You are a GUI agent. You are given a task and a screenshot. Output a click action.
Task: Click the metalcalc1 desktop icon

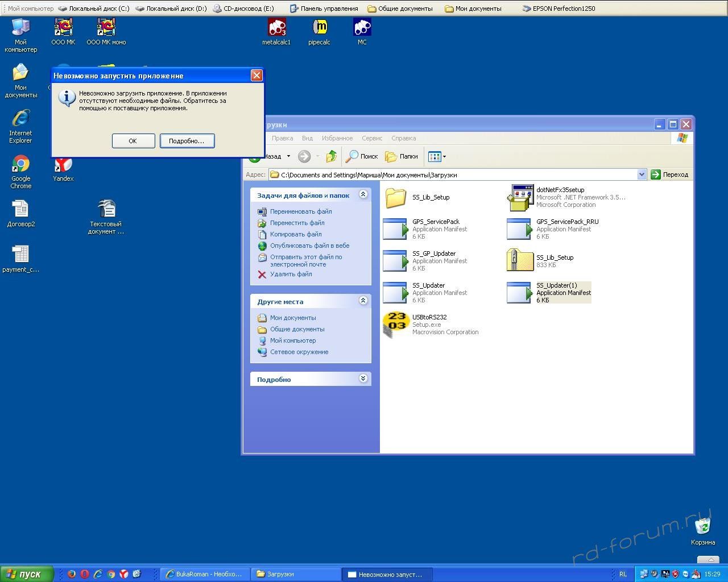[x=276, y=27]
